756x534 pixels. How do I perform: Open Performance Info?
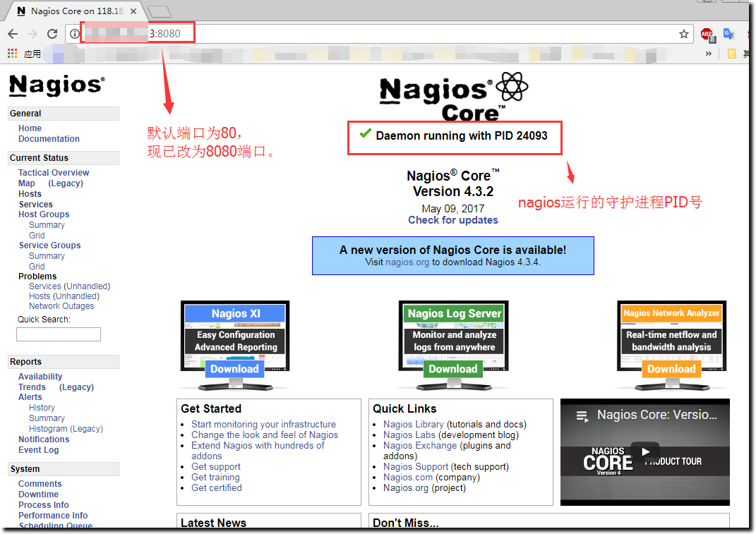53,516
